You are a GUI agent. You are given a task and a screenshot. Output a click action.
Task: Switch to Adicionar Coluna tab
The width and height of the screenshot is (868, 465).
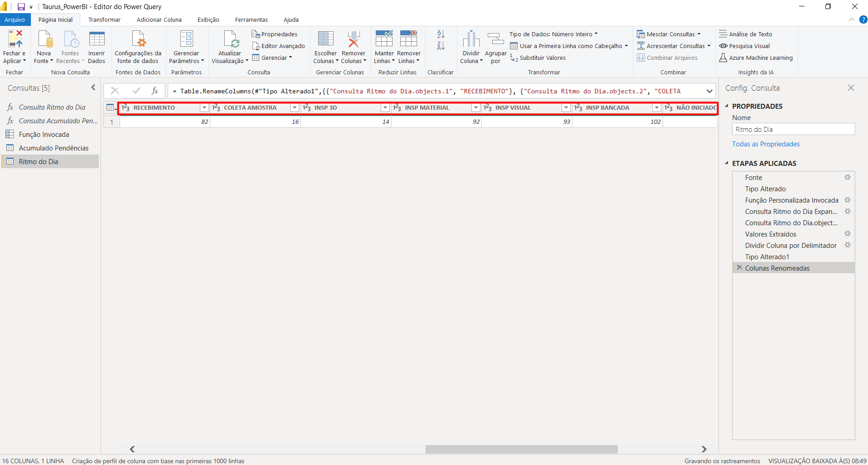click(x=159, y=19)
